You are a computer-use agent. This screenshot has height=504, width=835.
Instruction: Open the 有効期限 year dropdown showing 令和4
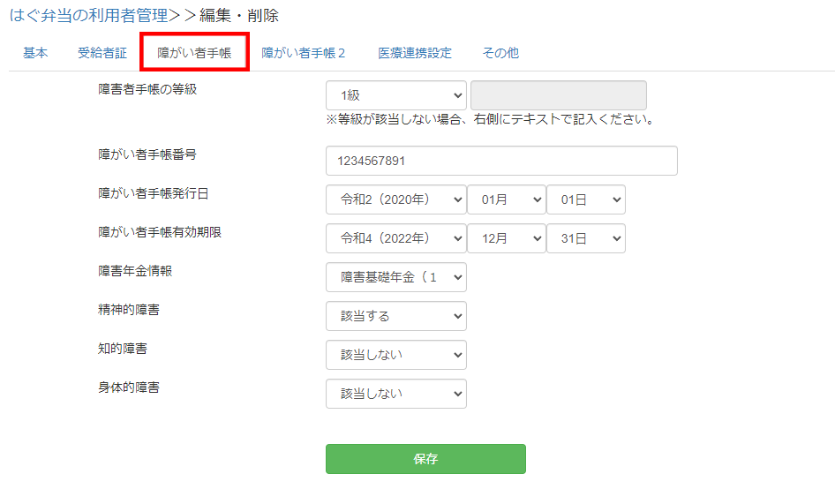point(395,238)
